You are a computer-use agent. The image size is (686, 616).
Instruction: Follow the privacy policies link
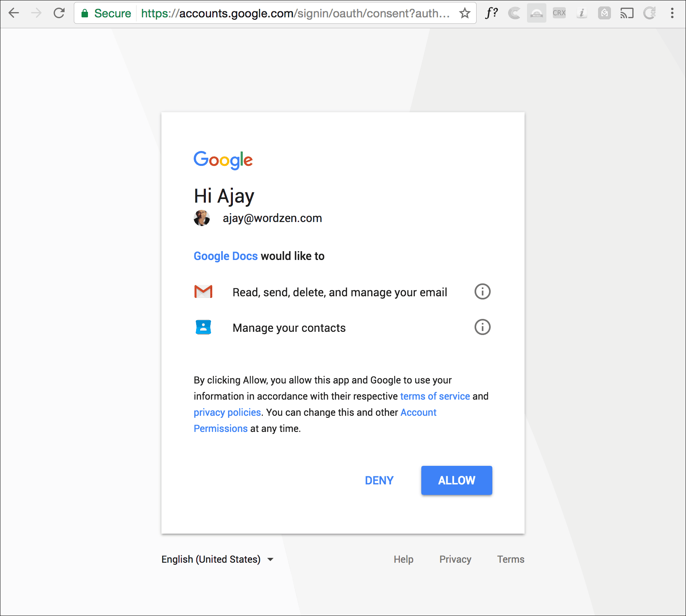227,412
